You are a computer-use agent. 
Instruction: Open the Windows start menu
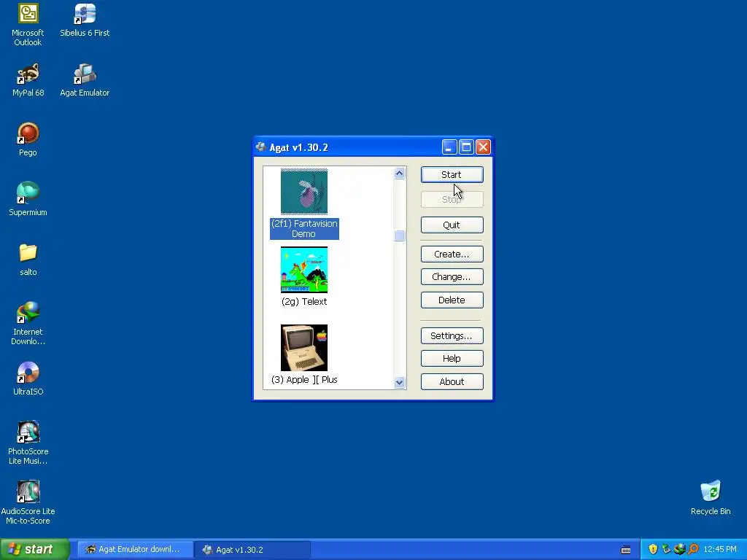(34, 549)
